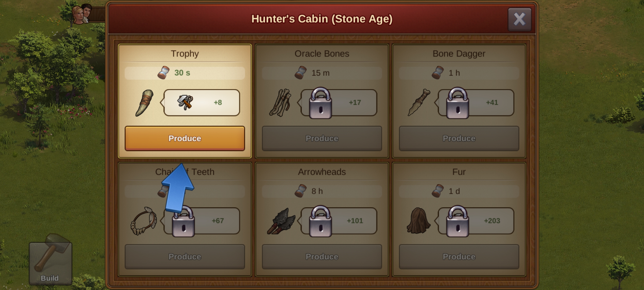This screenshot has height=290, width=644.
Task: Click the Produce button under Bone Dagger
Action: [459, 138]
